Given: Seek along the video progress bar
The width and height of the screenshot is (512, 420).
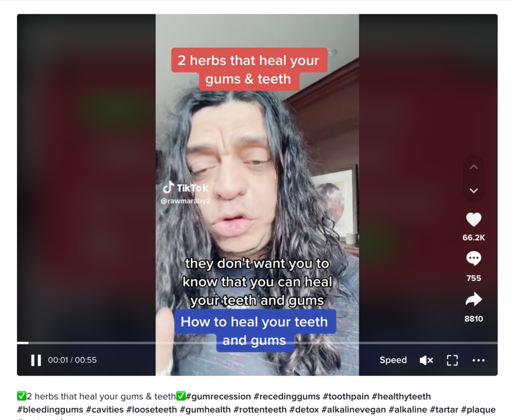Looking at the screenshot, I should pyautogui.click(x=257, y=343).
